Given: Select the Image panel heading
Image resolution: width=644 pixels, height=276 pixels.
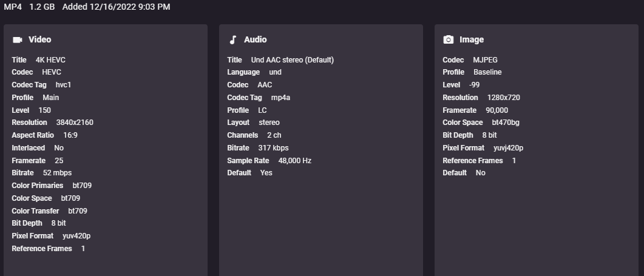Looking at the screenshot, I should click(472, 39).
